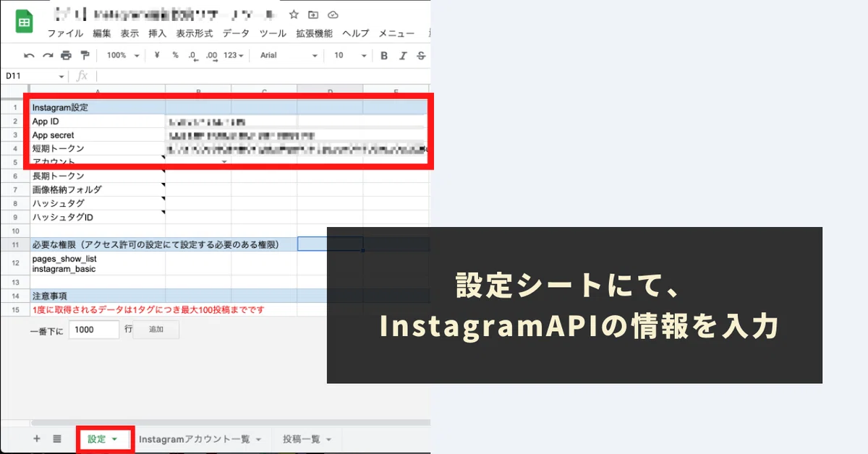Open the Arial font dropdown
The image size is (868, 454).
[x=289, y=56]
